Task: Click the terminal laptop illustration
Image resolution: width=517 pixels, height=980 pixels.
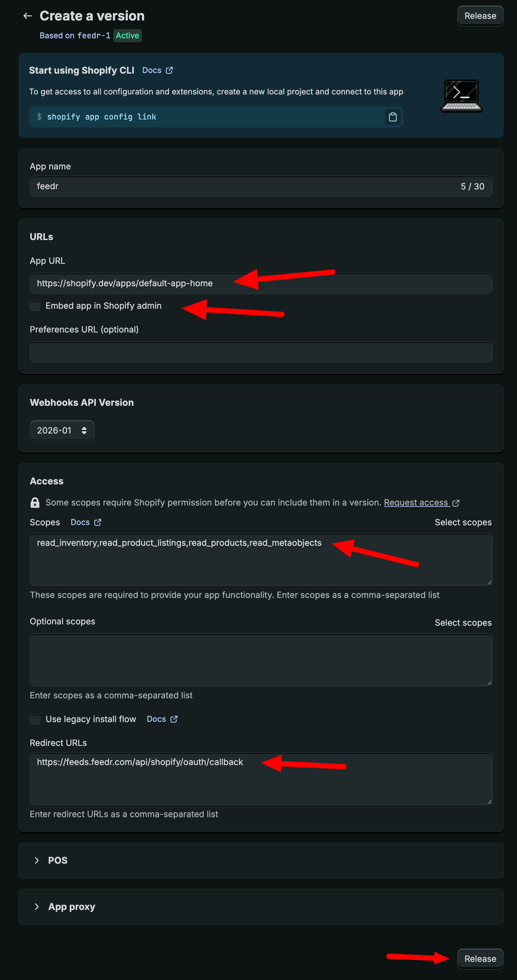Action: 461,95
